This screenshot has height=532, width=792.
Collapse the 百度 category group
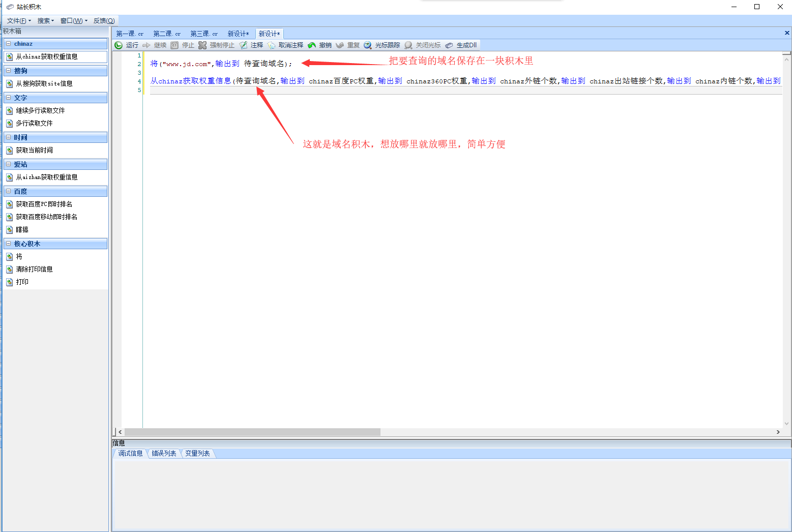[x=9, y=191]
